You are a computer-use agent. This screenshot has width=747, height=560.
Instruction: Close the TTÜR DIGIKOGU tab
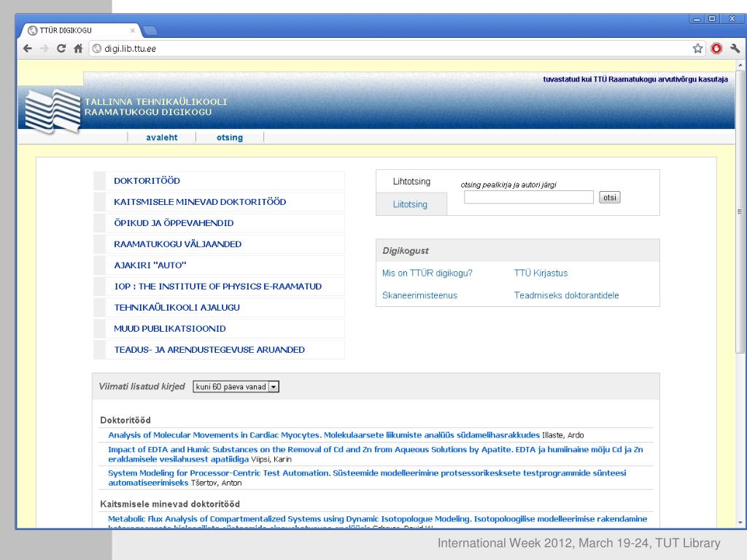click(x=133, y=31)
